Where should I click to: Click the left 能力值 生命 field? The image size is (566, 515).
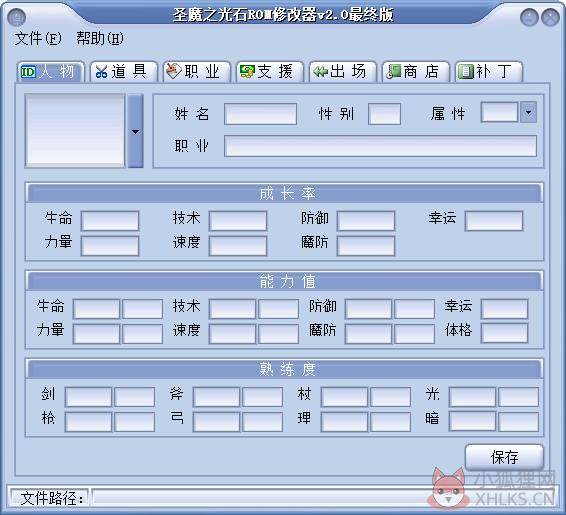click(x=96, y=309)
